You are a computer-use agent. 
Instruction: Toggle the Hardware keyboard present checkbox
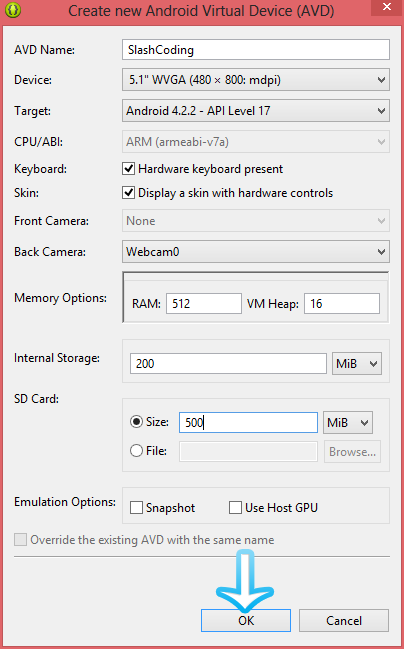128,169
